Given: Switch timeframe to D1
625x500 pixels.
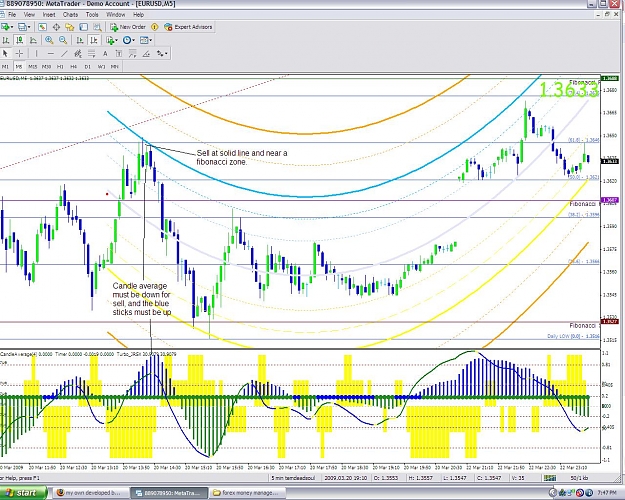Looking at the screenshot, I should pyautogui.click(x=88, y=67).
